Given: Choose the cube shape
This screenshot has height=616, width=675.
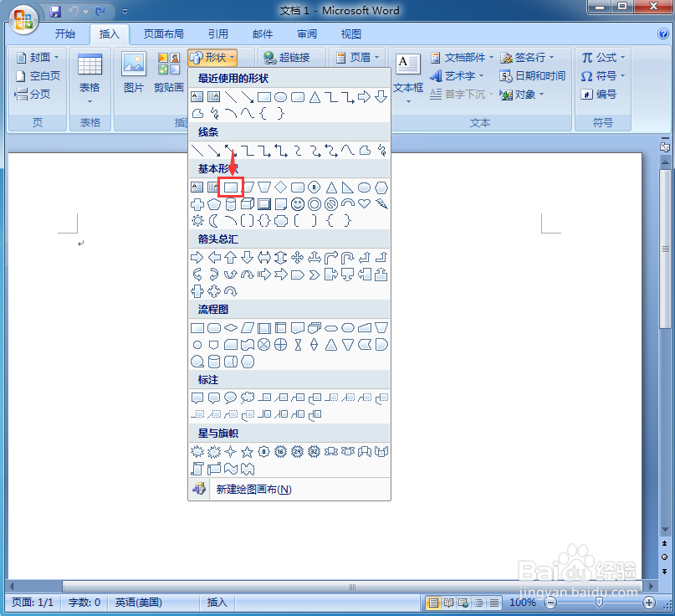Looking at the screenshot, I should (x=248, y=203).
